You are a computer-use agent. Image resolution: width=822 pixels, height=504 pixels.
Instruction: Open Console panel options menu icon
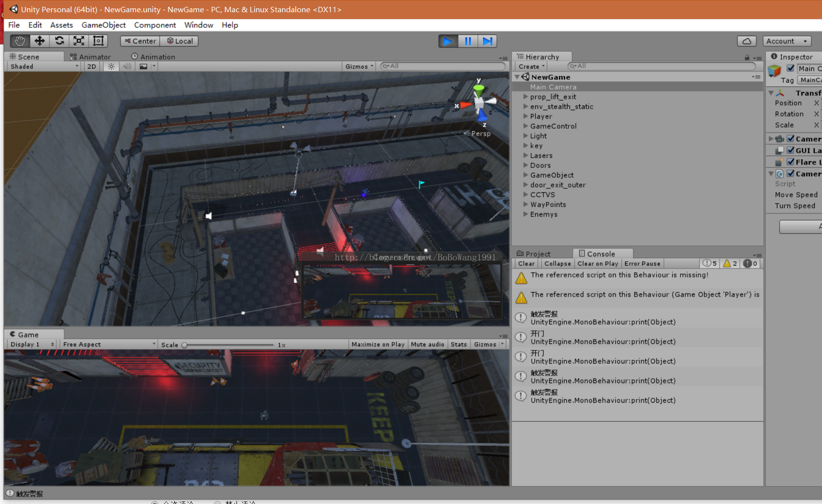pos(757,255)
